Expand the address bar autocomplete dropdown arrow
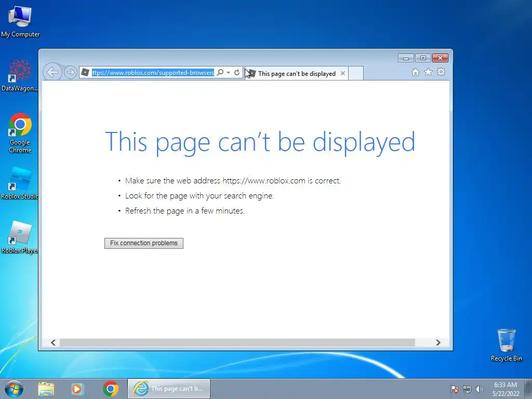Image resolution: width=532 pixels, height=399 pixels. (229, 73)
